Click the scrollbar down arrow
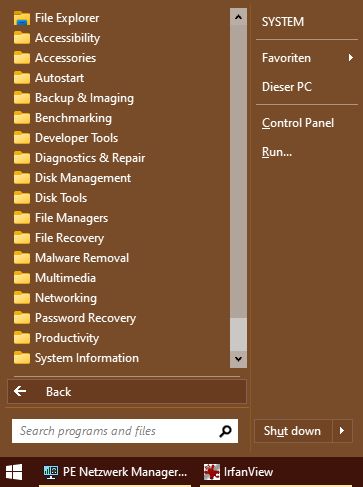 pyautogui.click(x=238, y=359)
